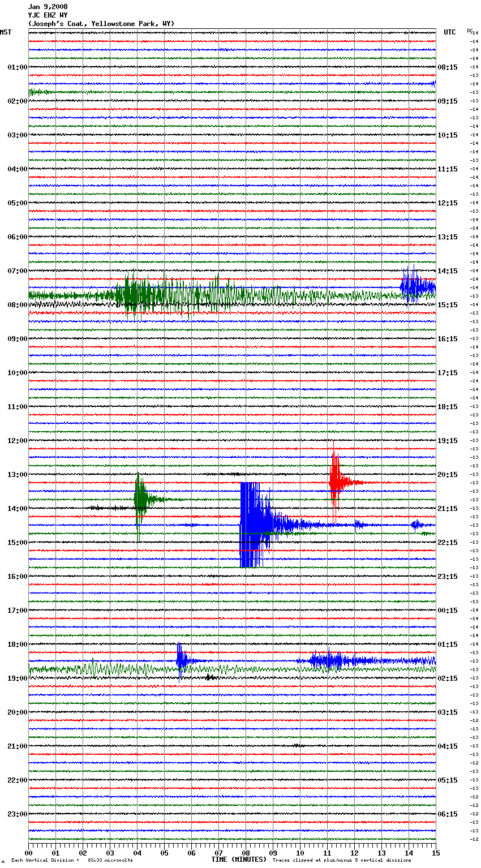Click the 21:15 UTC time label
This screenshot has width=481, height=868.
click(448, 509)
